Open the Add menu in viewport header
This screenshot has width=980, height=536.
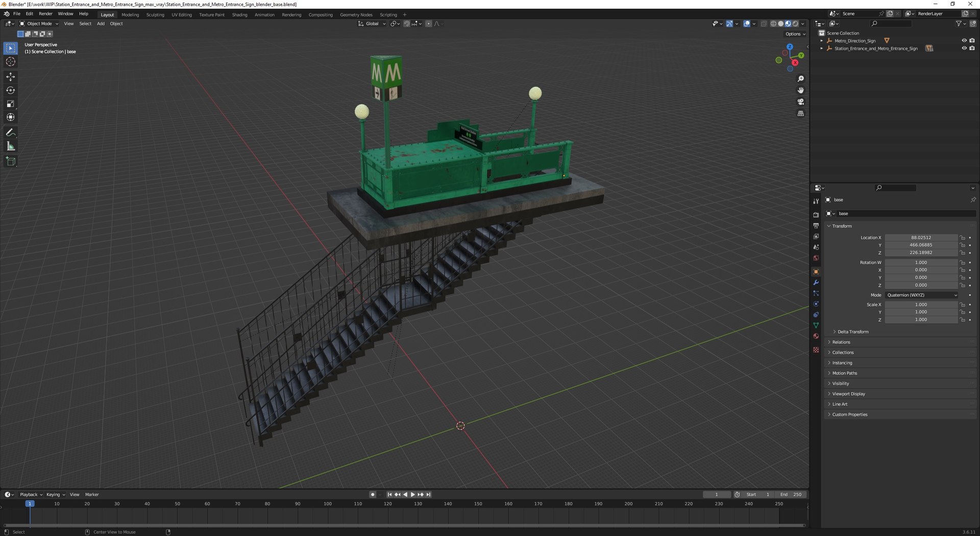[x=101, y=24]
